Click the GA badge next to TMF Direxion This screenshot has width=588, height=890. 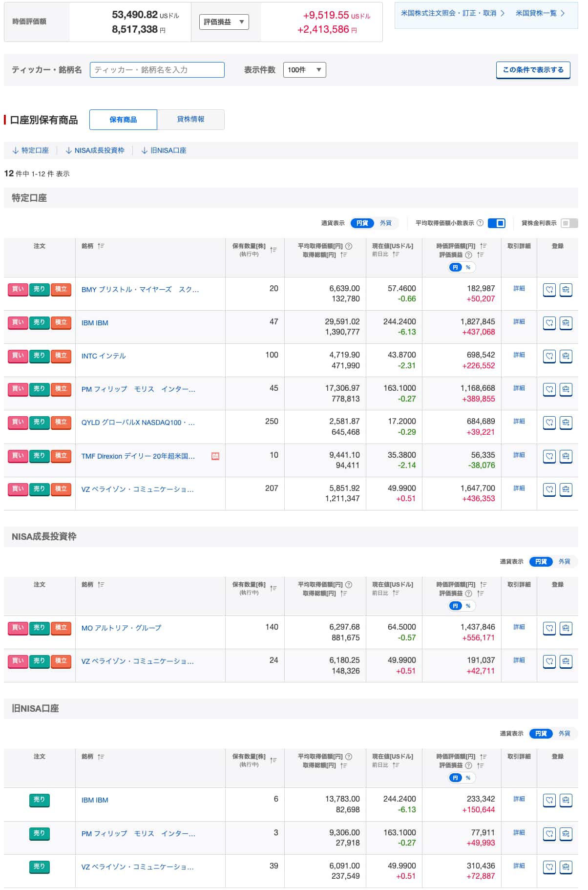click(x=215, y=456)
